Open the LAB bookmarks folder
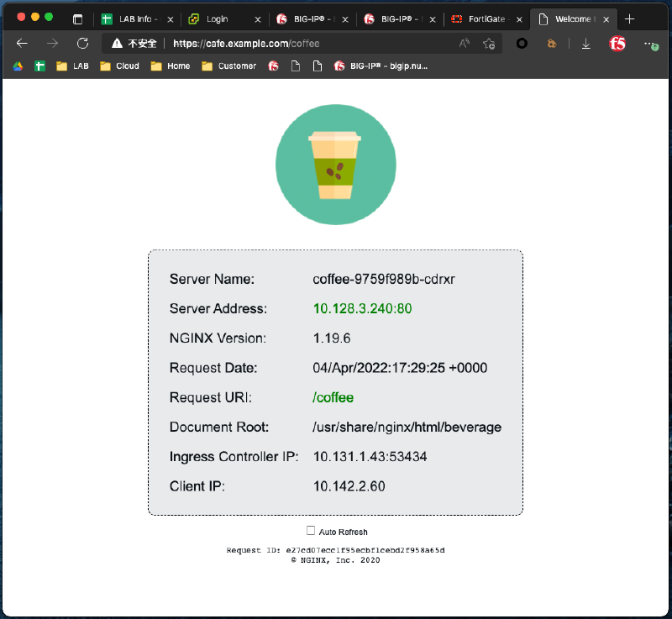The width and height of the screenshot is (672, 619). click(x=72, y=66)
